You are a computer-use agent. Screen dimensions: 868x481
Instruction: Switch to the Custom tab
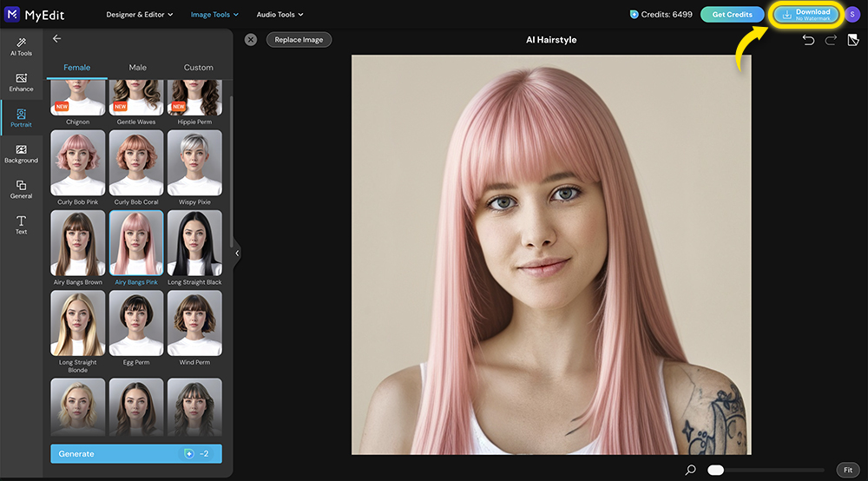[198, 68]
